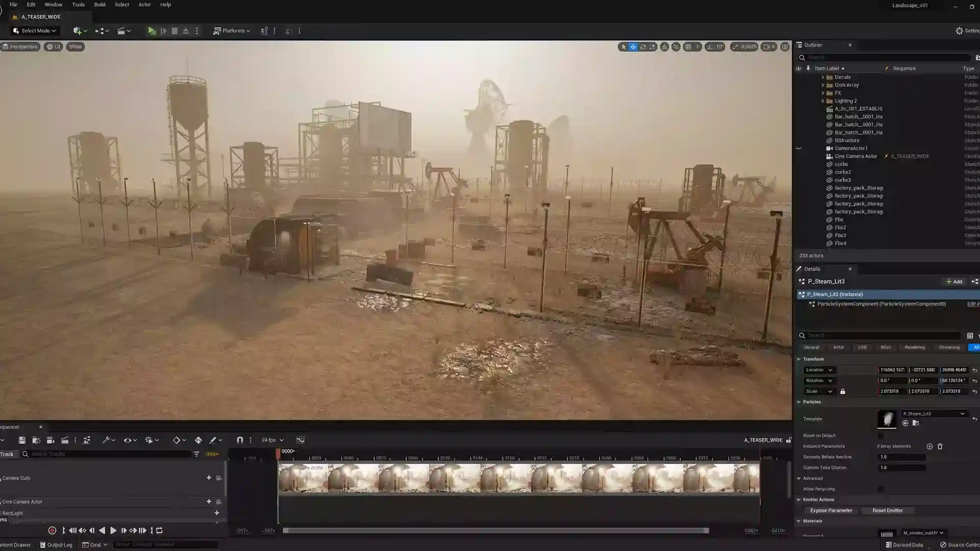This screenshot has width=980, height=551.
Task: Toggle the scale lock in the Transform section
Action: pyautogui.click(x=843, y=391)
